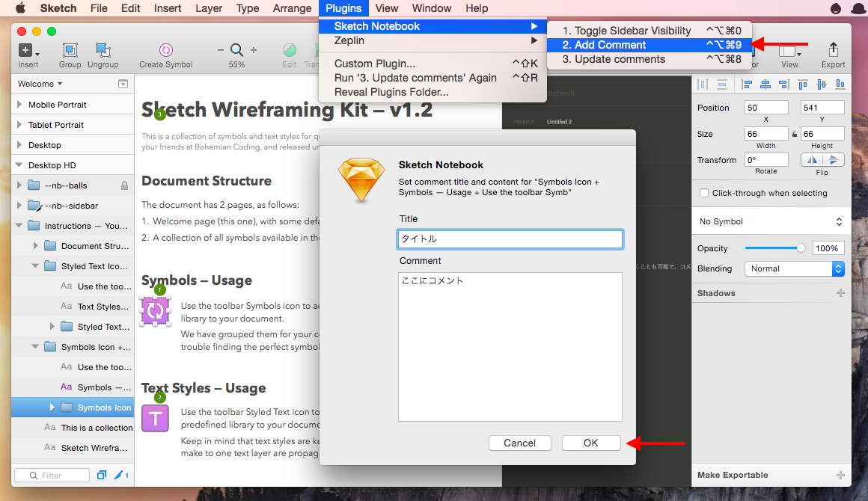Click the layer Filter search field
Viewport: 868px width, 501px height.
(52, 475)
